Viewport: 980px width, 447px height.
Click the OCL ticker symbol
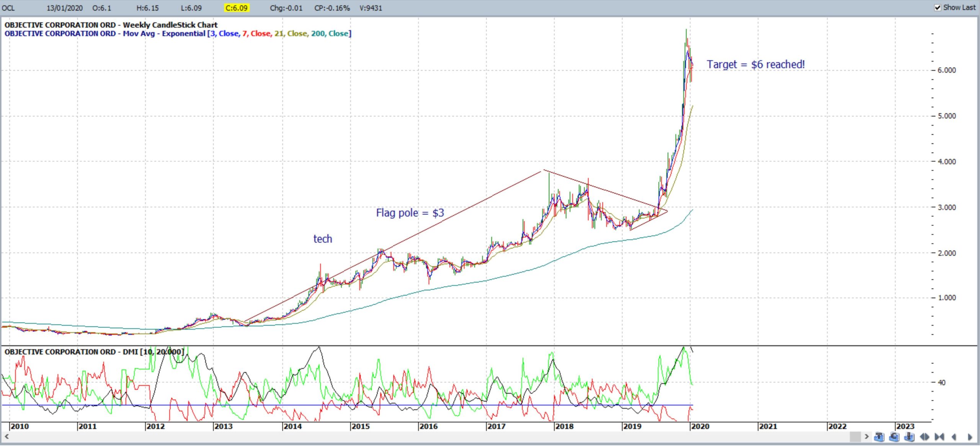(8, 8)
